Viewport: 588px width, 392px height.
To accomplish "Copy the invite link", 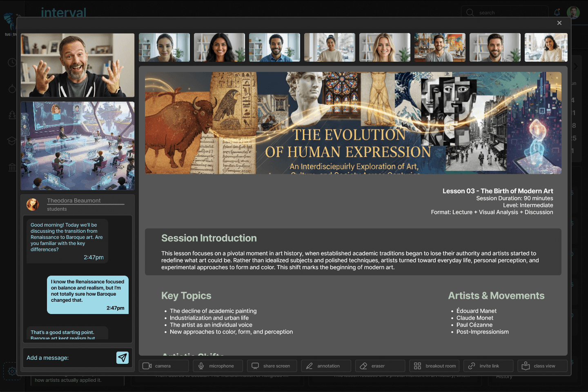I will [x=488, y=366].
